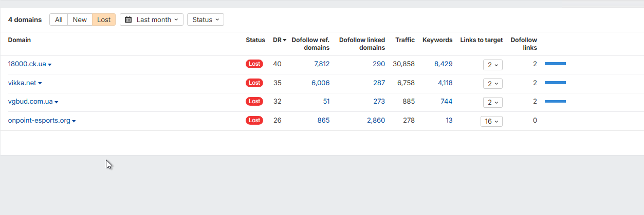Switch filter to New domains
Image resolution: width=644 pixels, height=215 pixels.
pos(80,20)
